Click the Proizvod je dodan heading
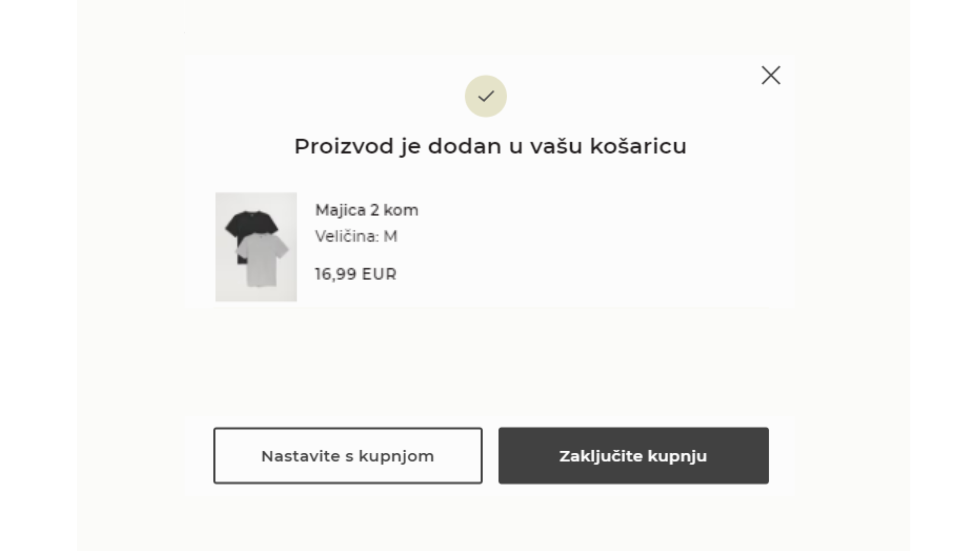 coord(490,146)
